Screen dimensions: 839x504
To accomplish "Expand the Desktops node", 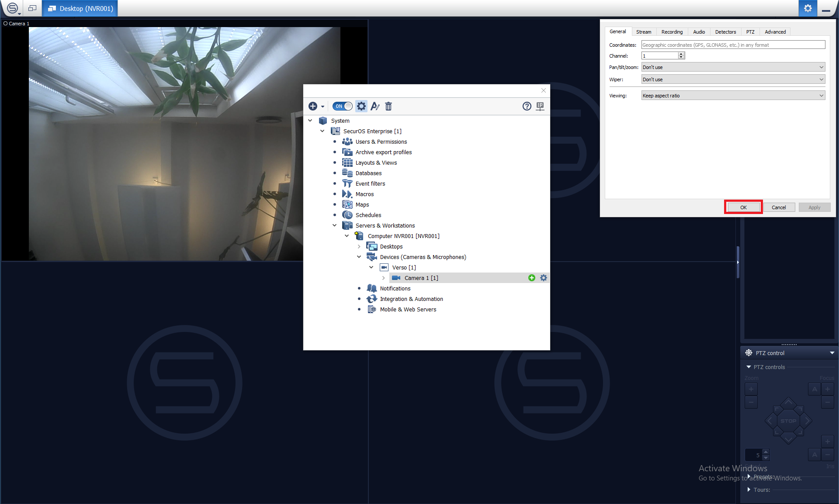I will (359, 246).
